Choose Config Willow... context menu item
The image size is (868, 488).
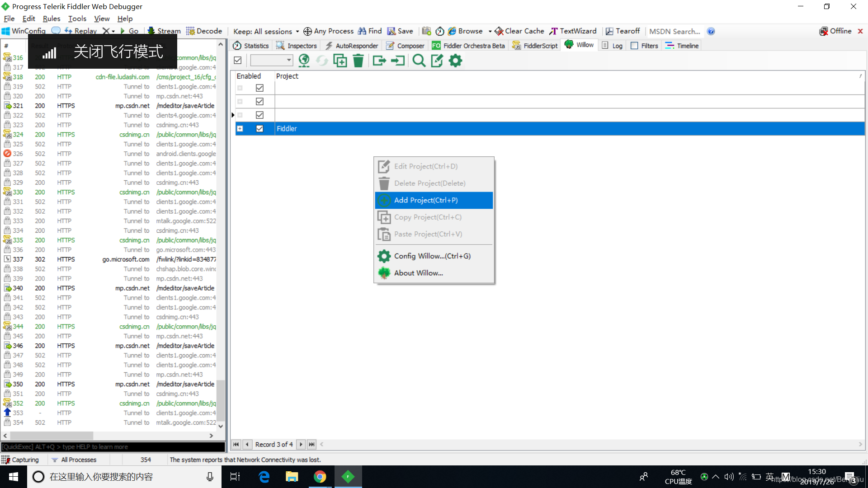434,256
